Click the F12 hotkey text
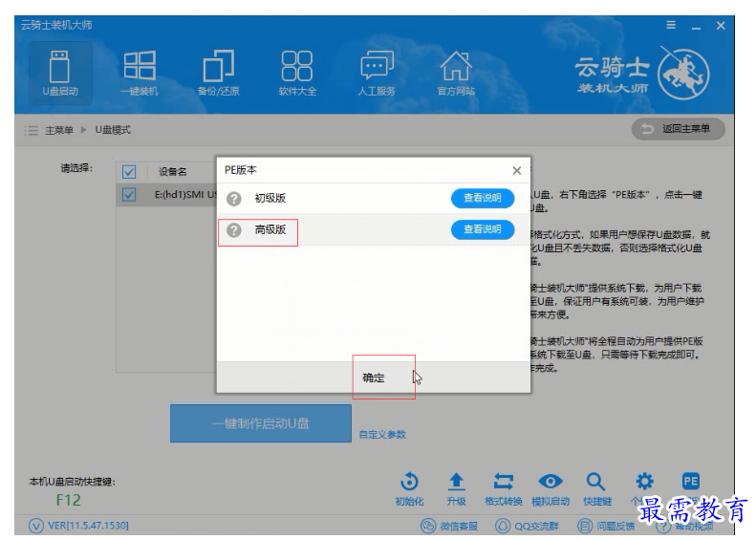The width and height of the screenshot is (756, 540). click(68, 500)
